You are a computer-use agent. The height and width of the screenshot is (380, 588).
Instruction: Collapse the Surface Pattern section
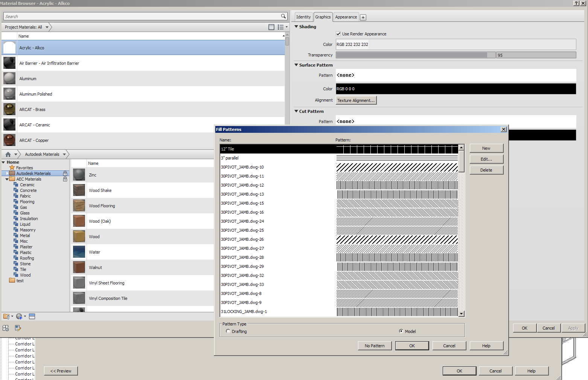[296, 65]
